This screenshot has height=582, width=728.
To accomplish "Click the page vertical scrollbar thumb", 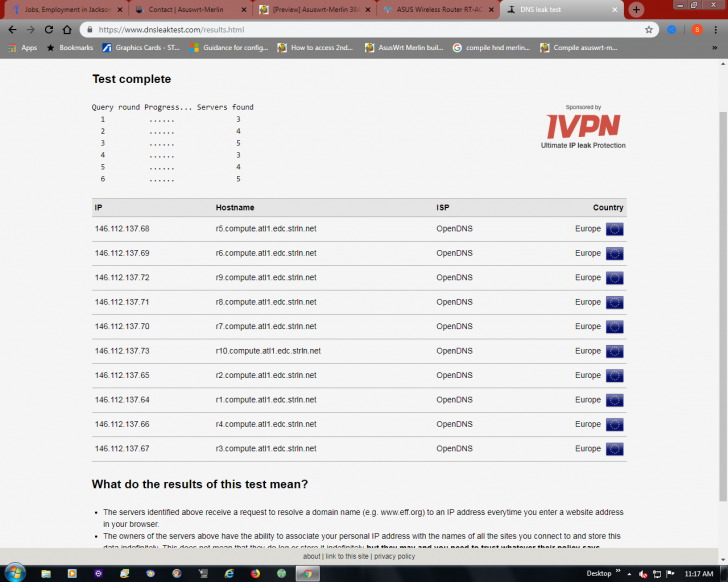I will 723,306.
